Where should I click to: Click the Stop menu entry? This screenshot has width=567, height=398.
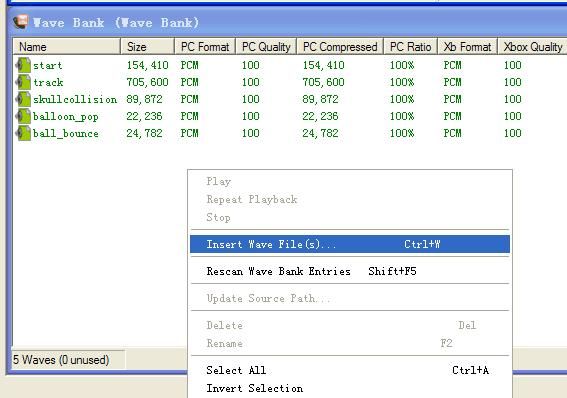350,218
